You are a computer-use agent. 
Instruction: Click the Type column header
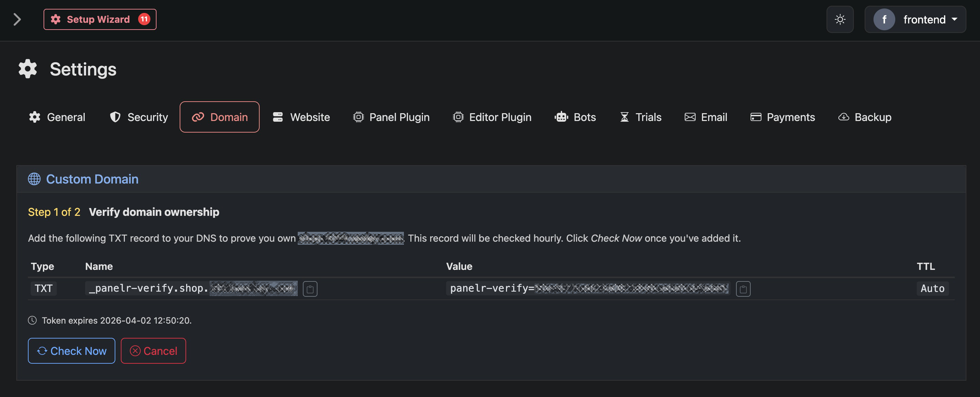tap(42, 266)
